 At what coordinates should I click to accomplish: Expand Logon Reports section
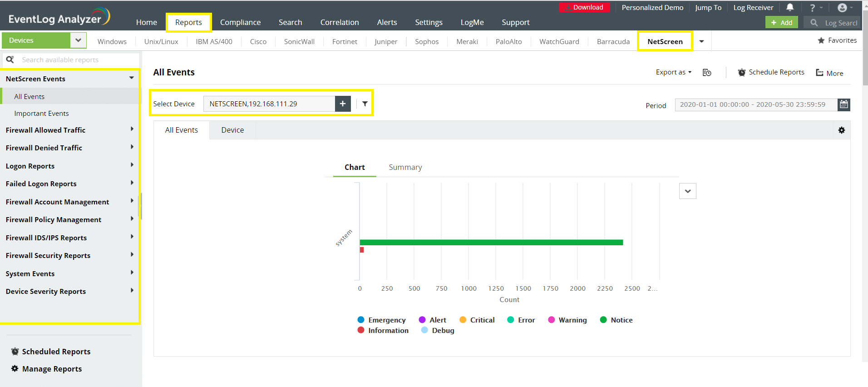132,165
